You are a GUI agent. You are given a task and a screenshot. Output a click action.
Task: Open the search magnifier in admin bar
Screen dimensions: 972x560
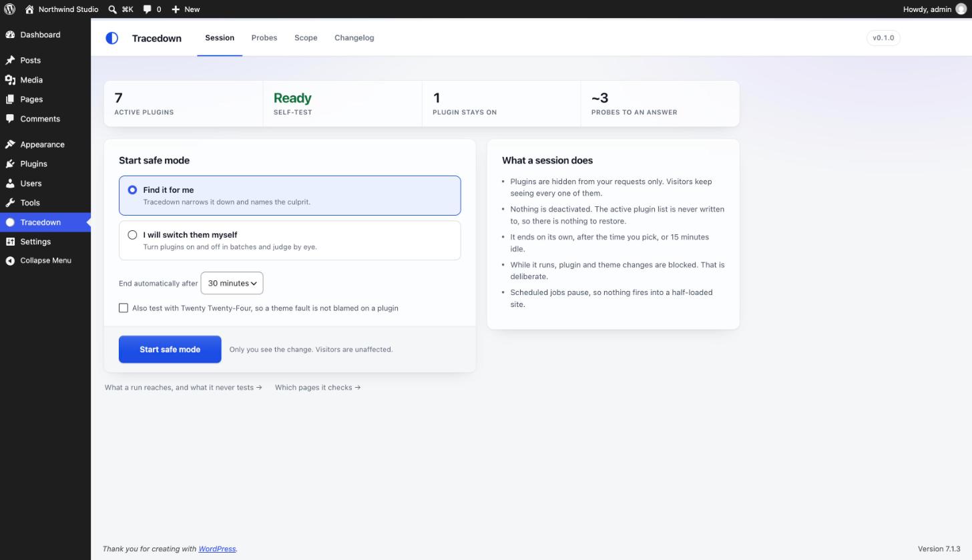[113, 9]
